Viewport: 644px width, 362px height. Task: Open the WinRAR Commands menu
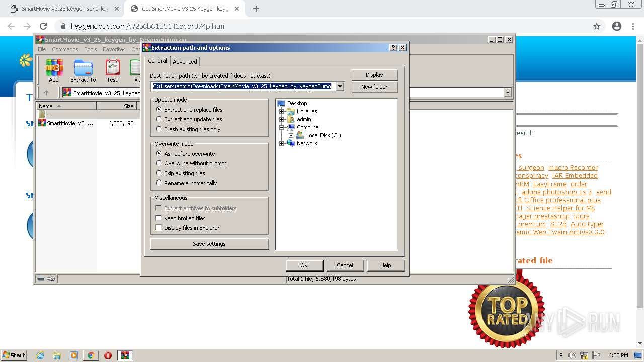click(x=65, y=49)
